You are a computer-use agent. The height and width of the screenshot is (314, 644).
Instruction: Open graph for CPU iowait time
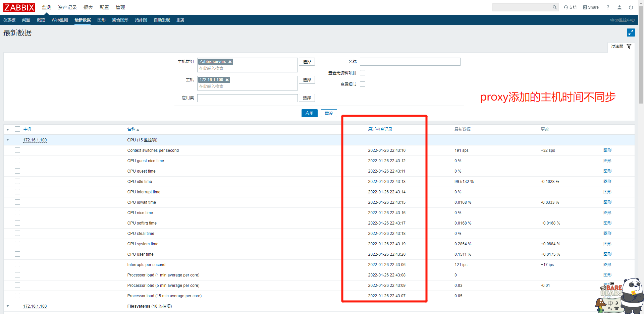607,202
